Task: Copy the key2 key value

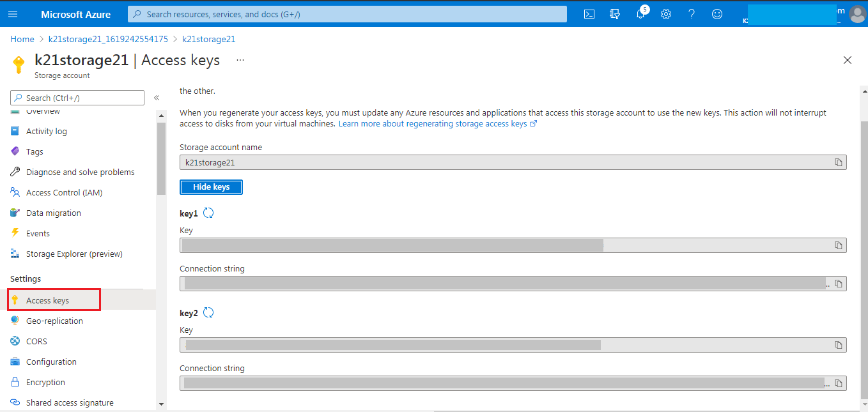Action: [839, 345]
